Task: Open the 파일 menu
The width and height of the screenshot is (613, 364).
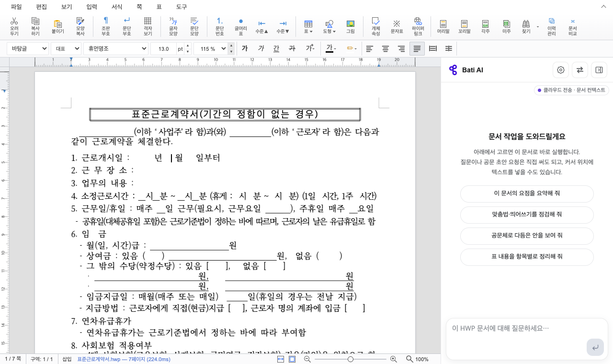Action: tap(16, 7)
